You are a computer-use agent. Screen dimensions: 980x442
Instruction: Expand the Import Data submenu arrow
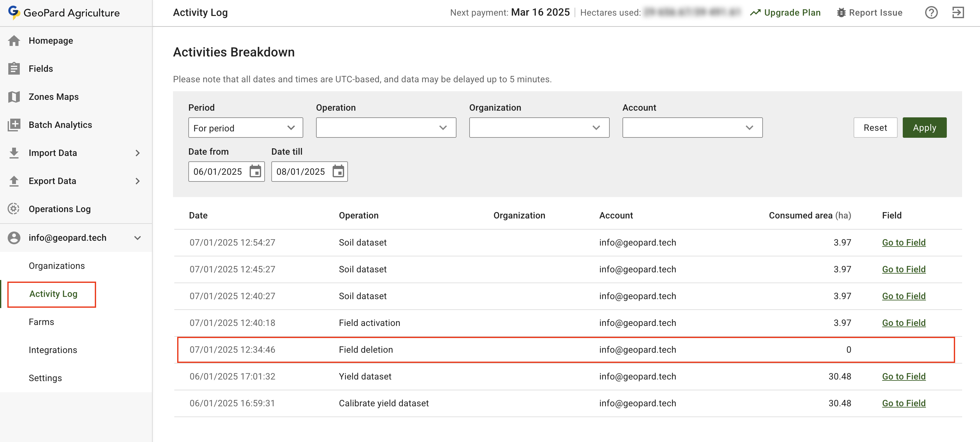point(137,153)
